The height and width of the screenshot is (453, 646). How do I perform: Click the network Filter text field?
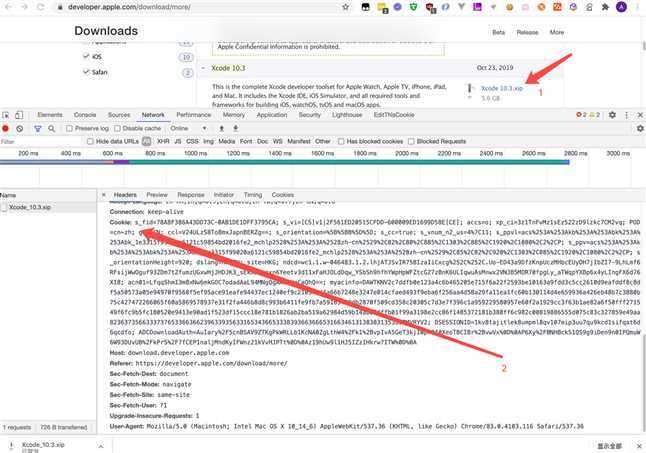[41, 141]
